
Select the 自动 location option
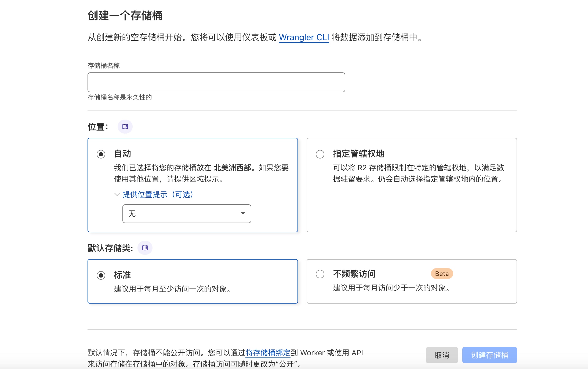101,154
